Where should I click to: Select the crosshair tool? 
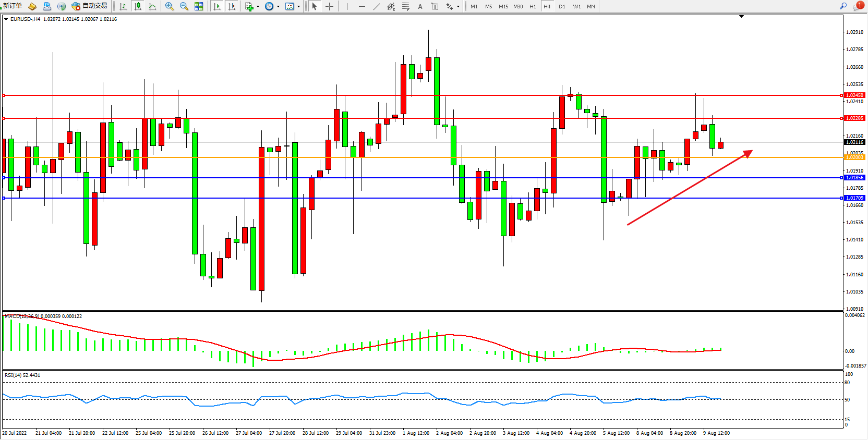pyautogui.click(x=329, y=7)
